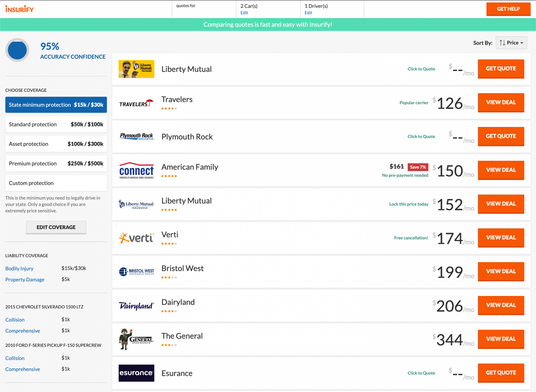Click the Liberty Mutual logo icon

pyautogui.click(x=137, y=69)
